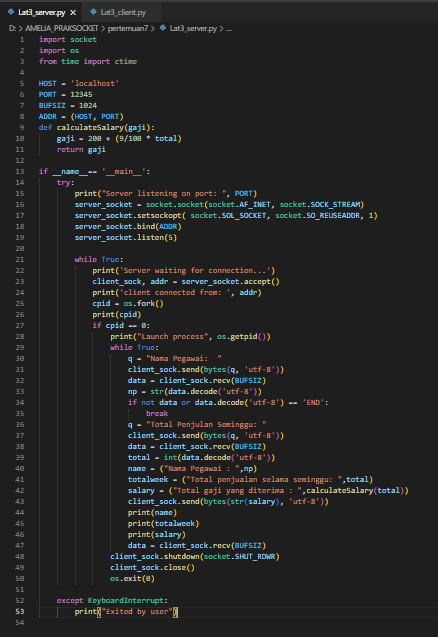Viewport: 438px width, 637px height.
Task: Click the client_sock.close() statement
Action: point(152,568)
